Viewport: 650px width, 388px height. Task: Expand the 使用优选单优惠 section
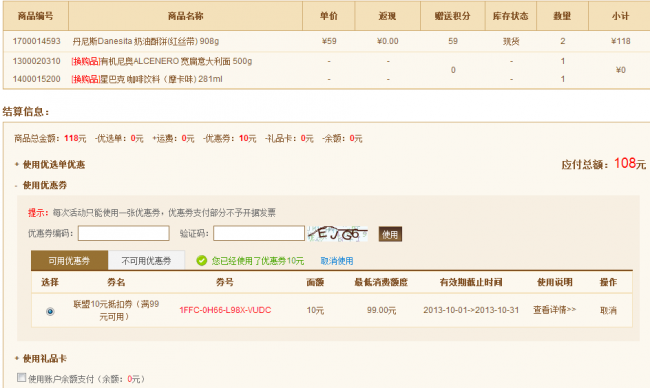(53, 165)
